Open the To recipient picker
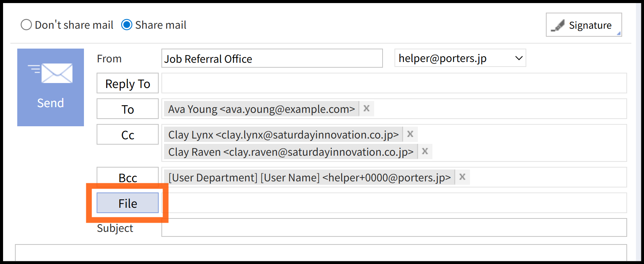 tap(128, 109)
